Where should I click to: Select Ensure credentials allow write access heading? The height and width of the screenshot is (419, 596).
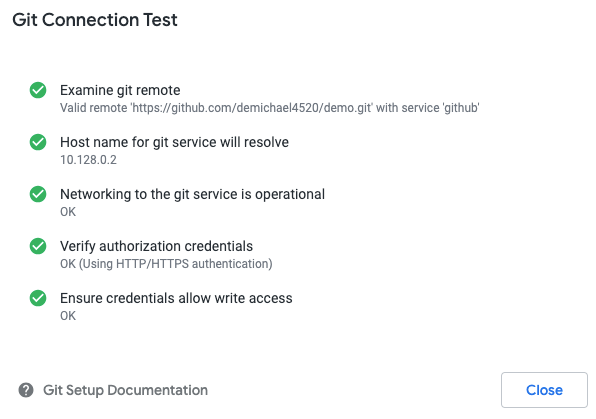pos(176,298)
